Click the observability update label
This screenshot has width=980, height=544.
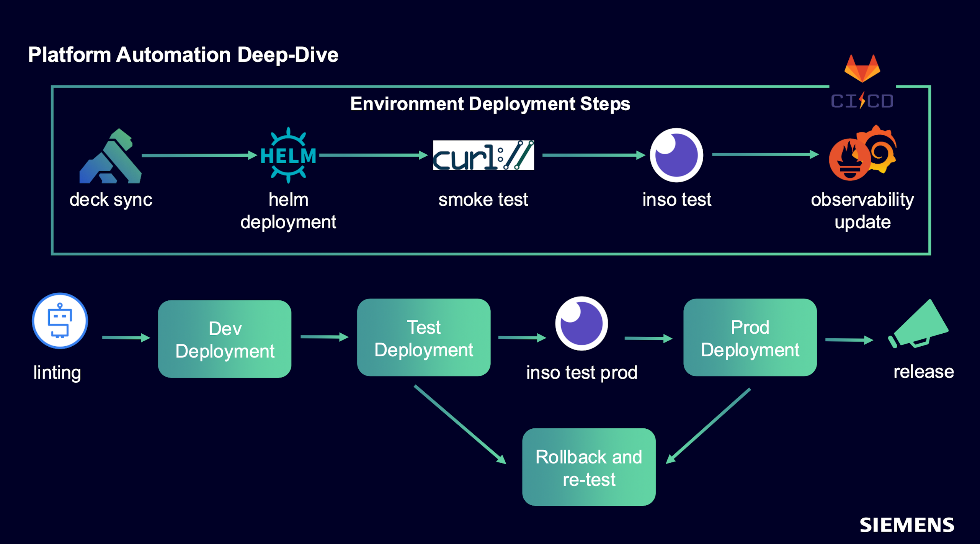pyautogui.click(x=862, y=211)
